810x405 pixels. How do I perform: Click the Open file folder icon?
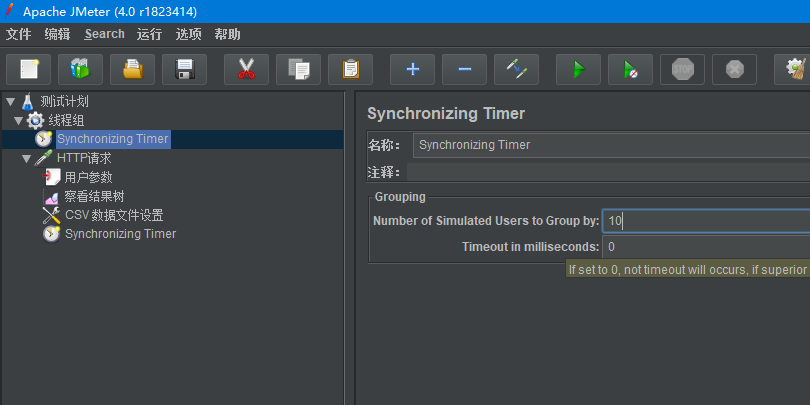132,69
